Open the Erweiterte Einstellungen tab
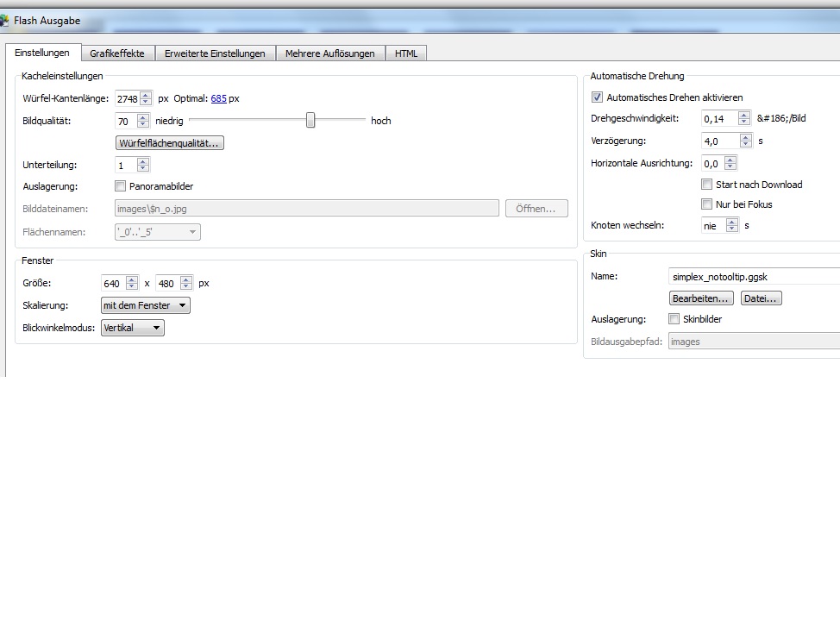Viewport: 840px width, 621px height. coord(215,53)
